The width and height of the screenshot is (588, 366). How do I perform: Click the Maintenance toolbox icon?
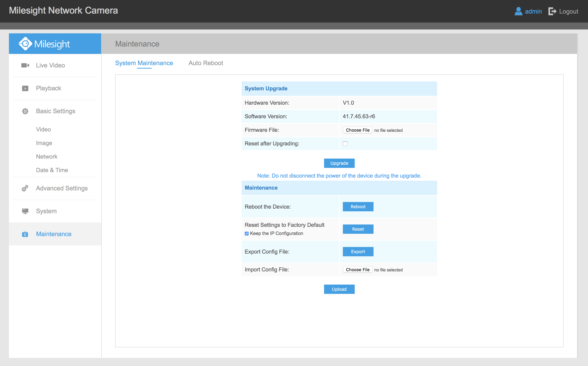25,234
